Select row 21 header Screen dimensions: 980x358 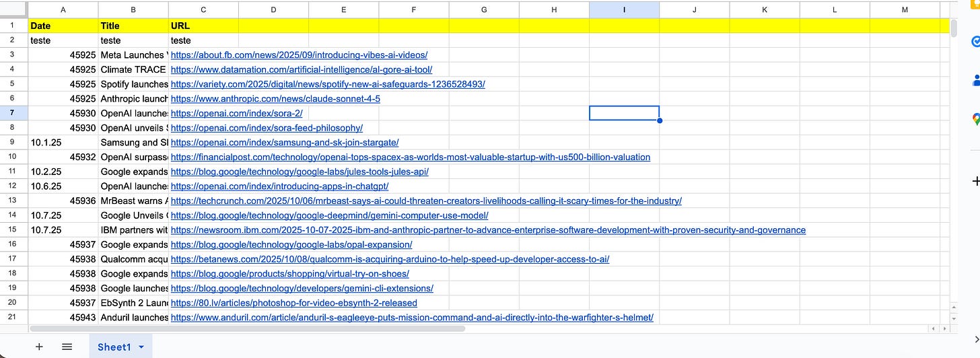point(13,317)
